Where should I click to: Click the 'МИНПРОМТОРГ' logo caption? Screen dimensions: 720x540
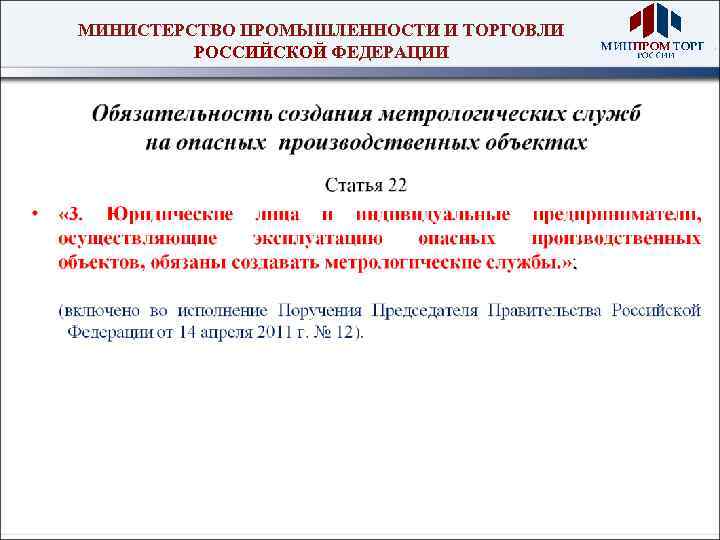tap(652, 46)
